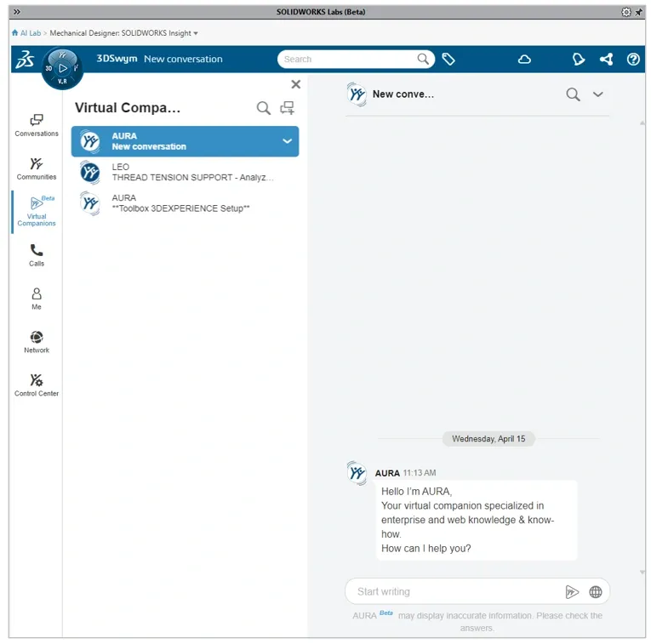Viewport: 651px width, 644px height.
Task: Click 3DSwym app title
Action: (117, 59)
